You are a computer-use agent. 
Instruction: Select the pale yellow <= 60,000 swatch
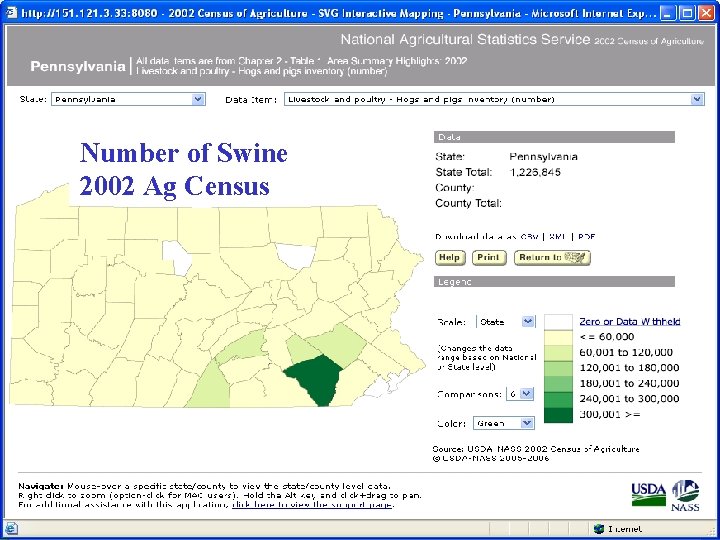pyautogui.click(x=558, y=337)
